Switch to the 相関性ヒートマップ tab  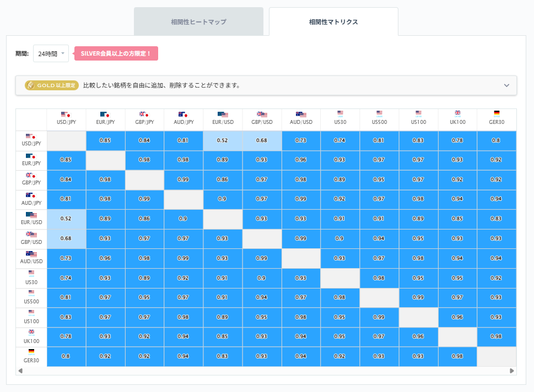click(198, 21)
